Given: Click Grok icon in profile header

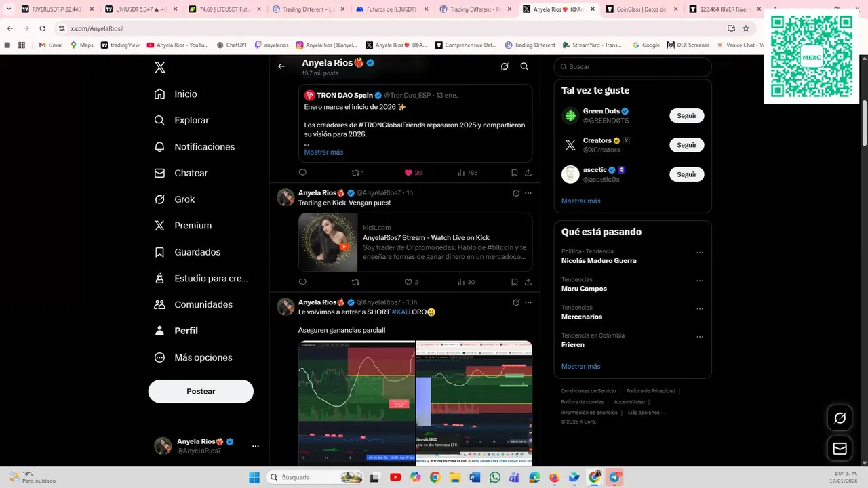Looking at the screenshot, I should [505, 66].
